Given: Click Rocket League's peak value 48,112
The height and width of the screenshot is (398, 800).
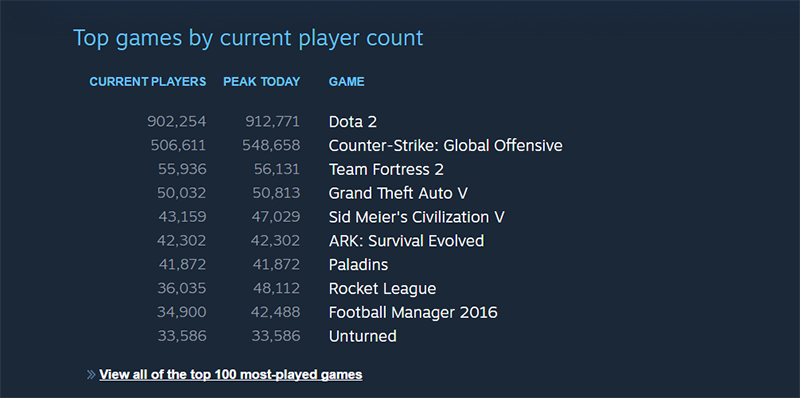Looking at the screenshot, I should tap(277, 288).
